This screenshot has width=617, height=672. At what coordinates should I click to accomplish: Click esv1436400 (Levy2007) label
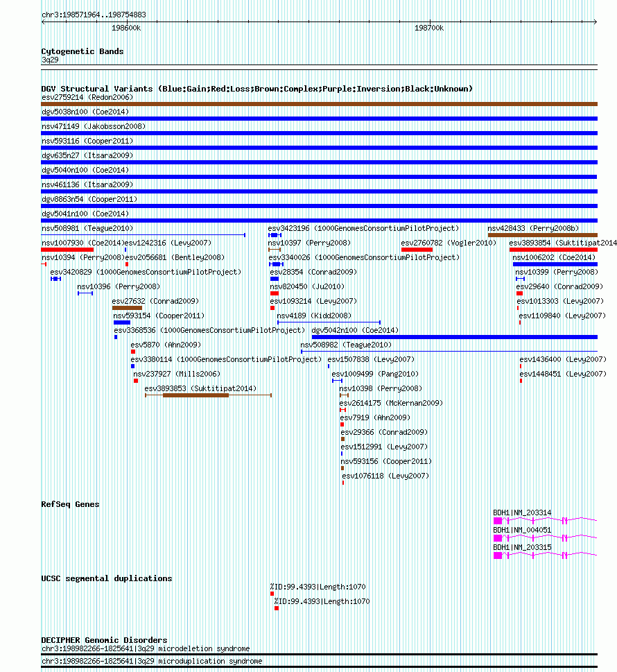[x=564, y=359]
